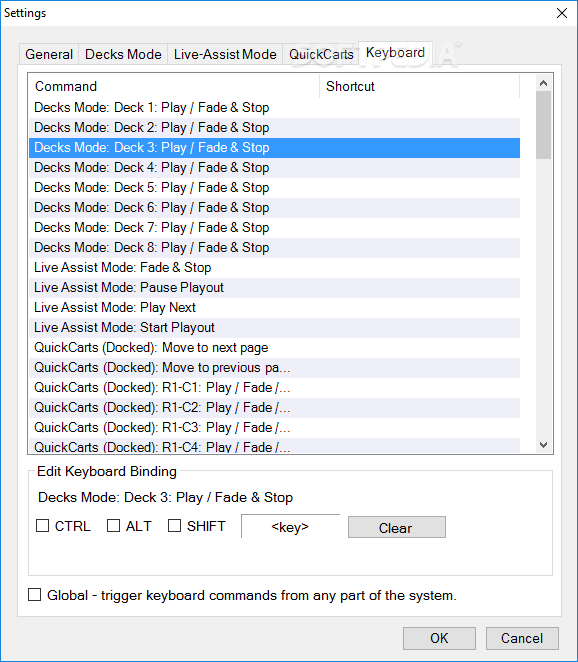578x662 pixels.
Task: Switch to the QuickCarts tab
Action: click(x=321, y=54)
